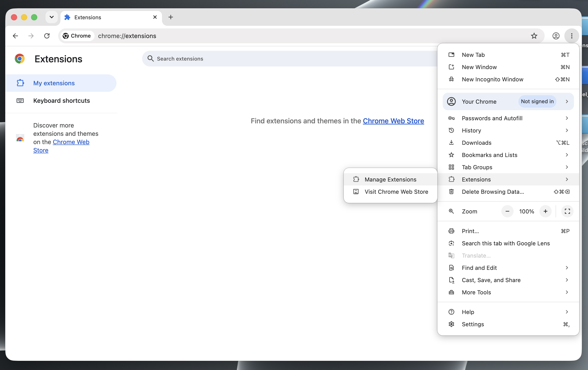This screenshot has height=370, width=588.
Task: Choose Print from the menu
Action: coord(508,231)
